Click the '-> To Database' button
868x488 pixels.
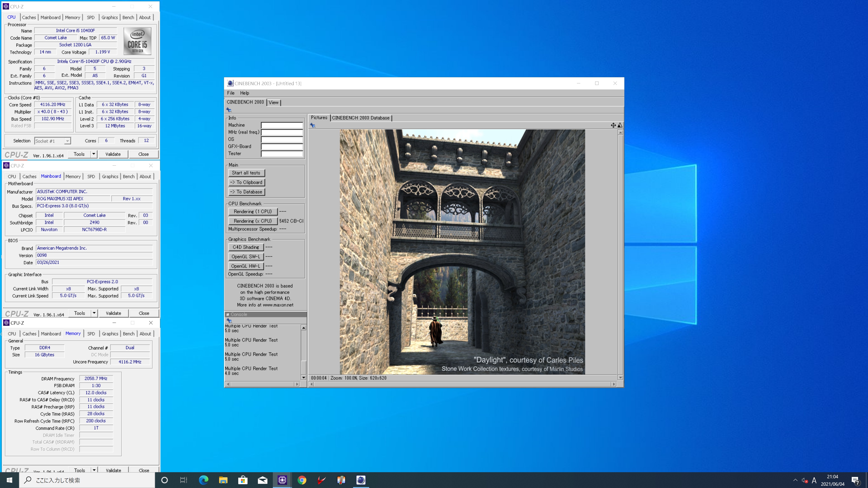coord(246,192)
